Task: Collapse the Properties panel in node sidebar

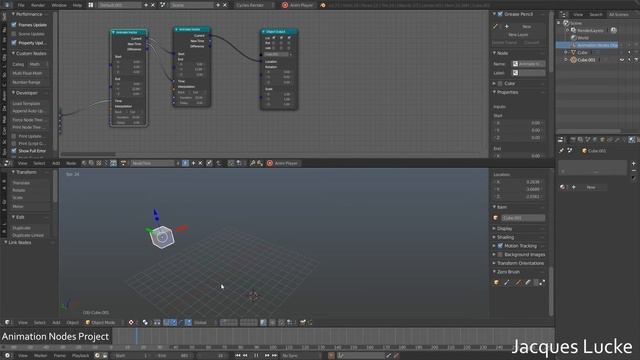Action: (x=494, y=92)
